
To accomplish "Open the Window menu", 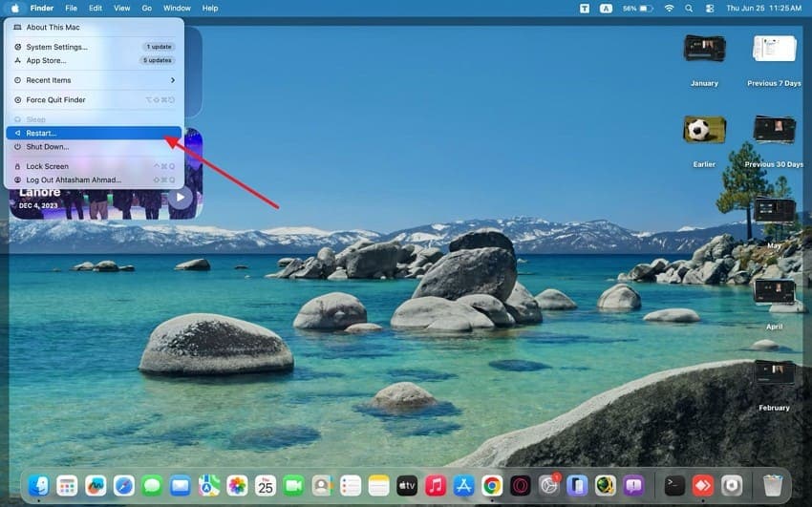I will (177, 9).
